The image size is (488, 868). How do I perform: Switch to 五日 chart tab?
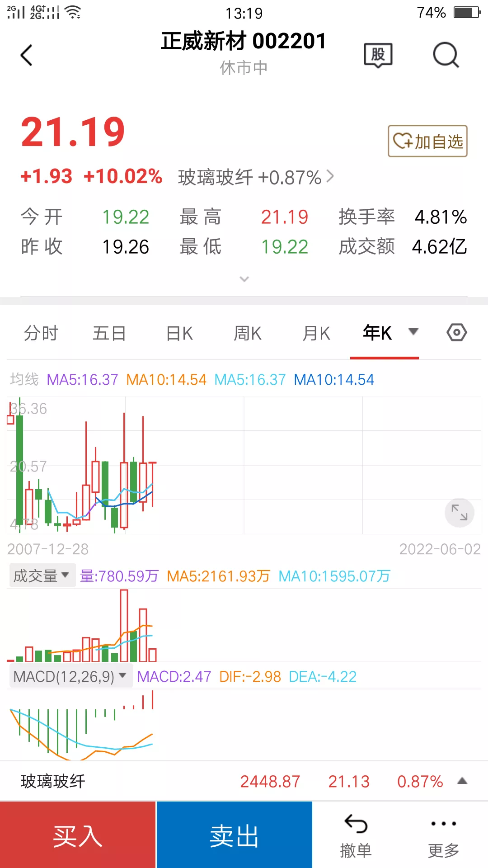click(x=109, y=333)
